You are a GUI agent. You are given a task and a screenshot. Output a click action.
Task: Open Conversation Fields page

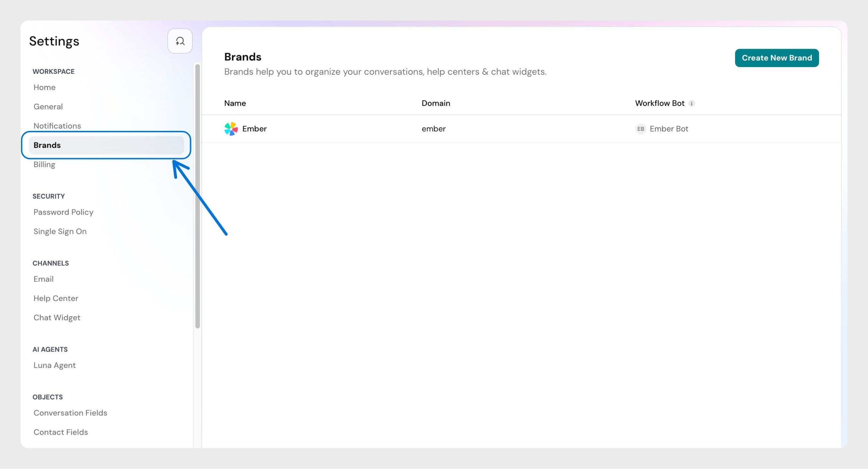click(x=70, y=413)
